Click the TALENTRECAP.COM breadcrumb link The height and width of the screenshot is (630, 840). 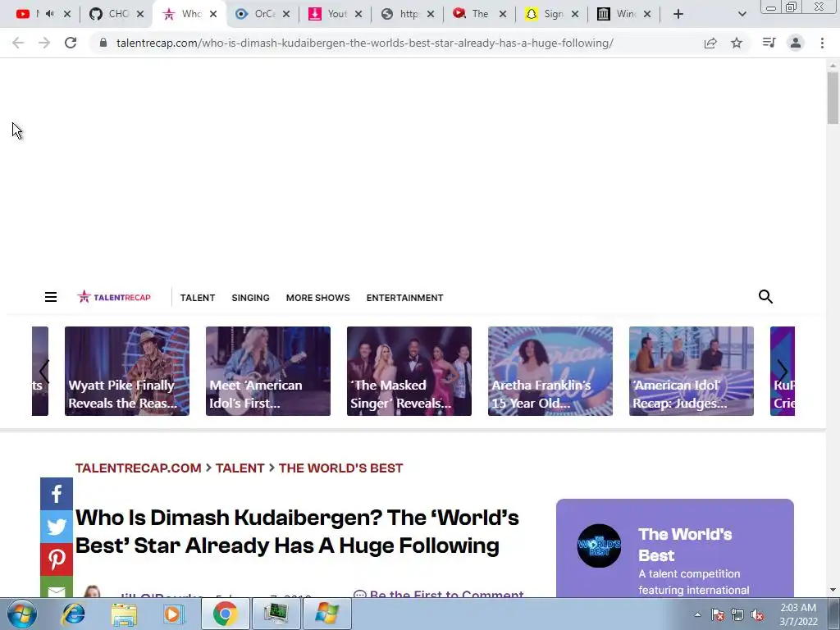(138, 468)
